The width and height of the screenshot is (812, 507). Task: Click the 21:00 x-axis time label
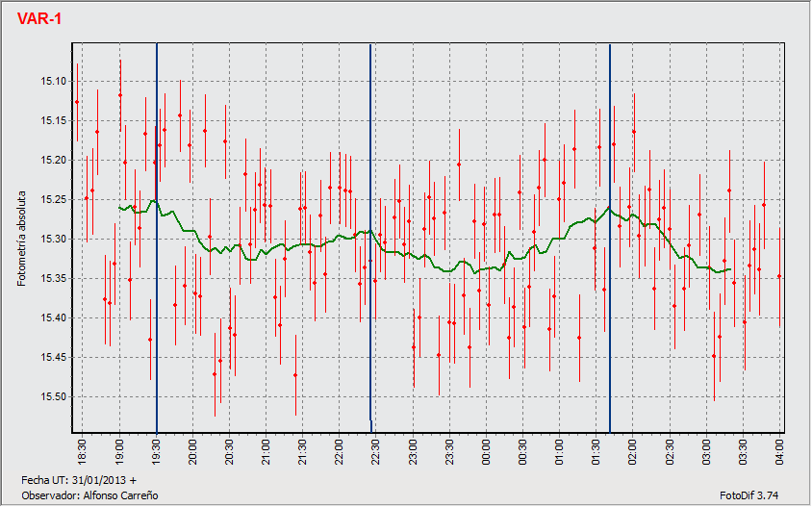click(266, 451)
